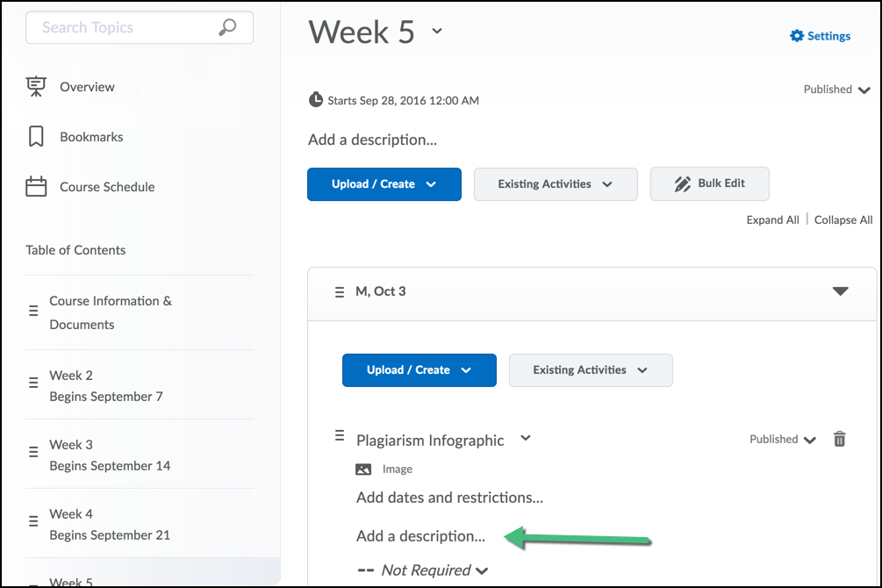
Task: Click the Image type icon under Plagiarism Infographic
Action: point(363,469)
